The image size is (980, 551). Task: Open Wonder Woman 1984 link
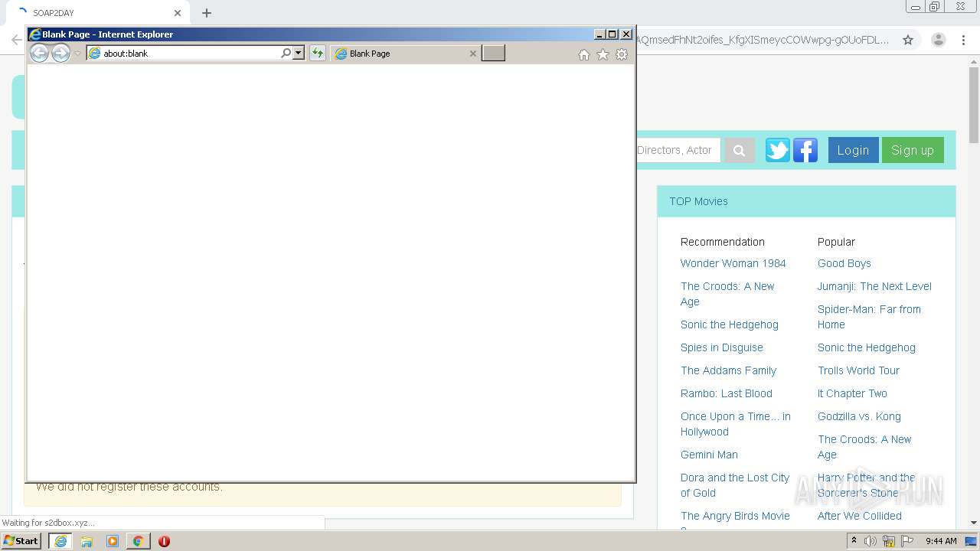pyautogui.click(x=733, y=263)
